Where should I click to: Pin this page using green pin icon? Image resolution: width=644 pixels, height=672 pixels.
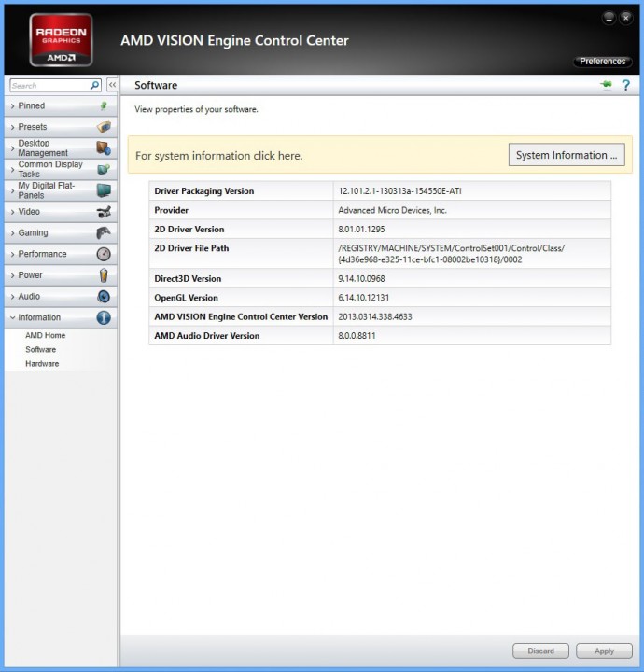tap(607, 85)
